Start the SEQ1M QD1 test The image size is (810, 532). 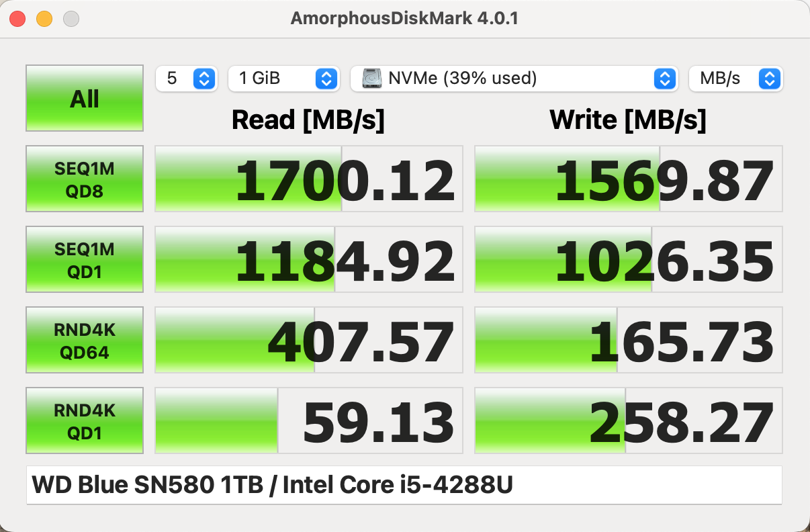click(85, 259)
